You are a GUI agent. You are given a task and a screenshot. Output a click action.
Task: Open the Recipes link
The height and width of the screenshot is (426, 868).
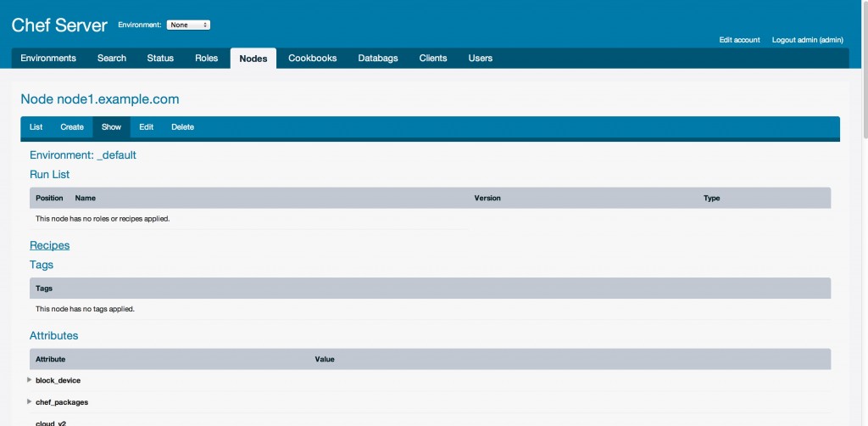coord(50,245)
